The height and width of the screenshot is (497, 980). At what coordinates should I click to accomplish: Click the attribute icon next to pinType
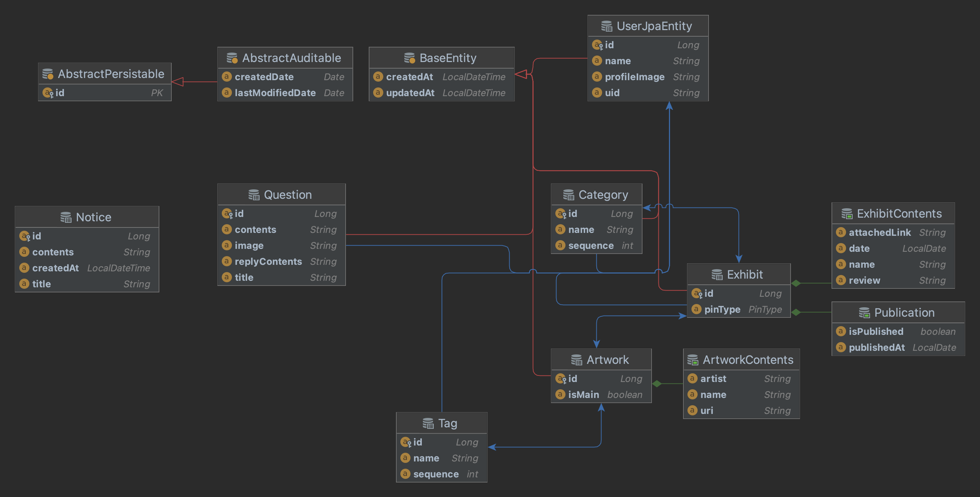pyautogui.click(x=696, y=309)
